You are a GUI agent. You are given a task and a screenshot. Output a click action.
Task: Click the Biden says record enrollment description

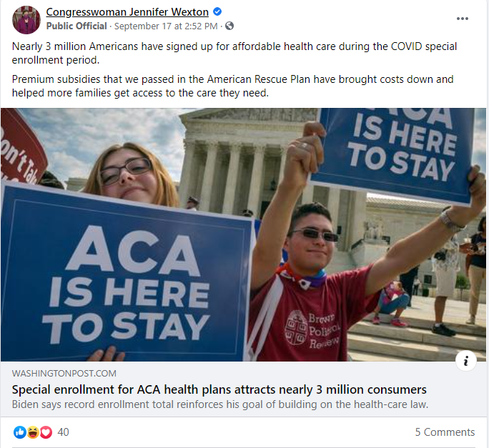[x=220, y=404]
